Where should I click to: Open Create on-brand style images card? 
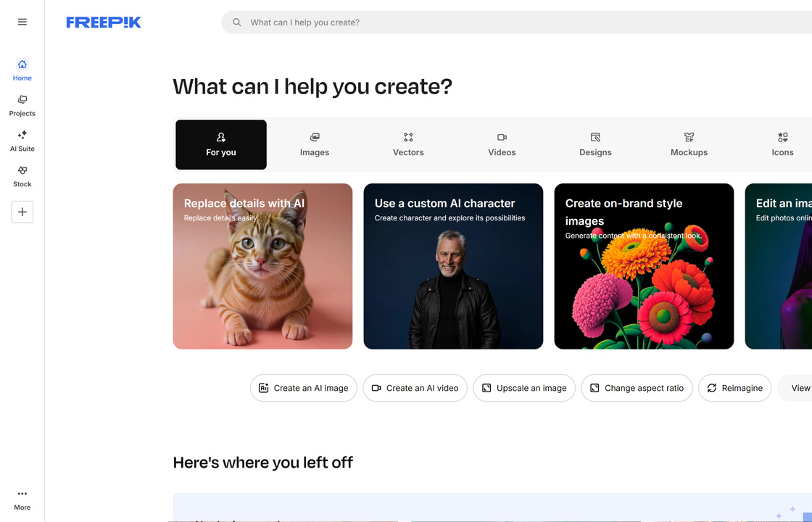click(644, 266)
